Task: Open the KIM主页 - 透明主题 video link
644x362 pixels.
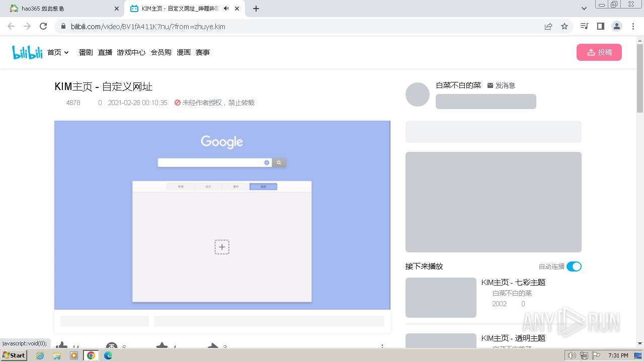Action: point(513,338)
